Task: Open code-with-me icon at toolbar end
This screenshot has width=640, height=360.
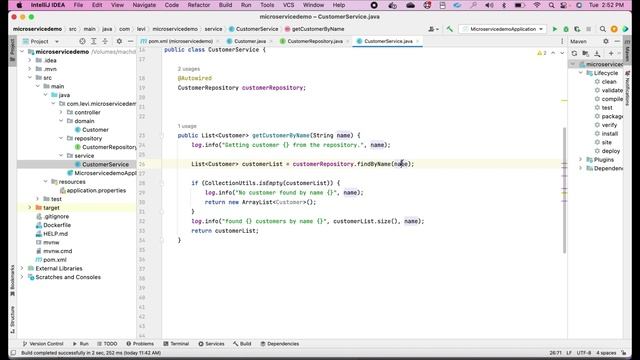Action: click(625, 29)
